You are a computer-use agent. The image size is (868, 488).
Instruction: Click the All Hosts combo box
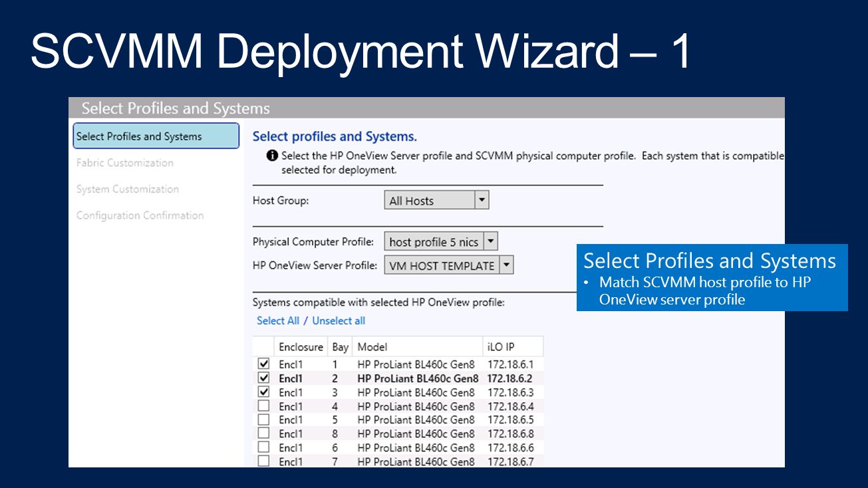pyautogui.click(x=436, y=200)
